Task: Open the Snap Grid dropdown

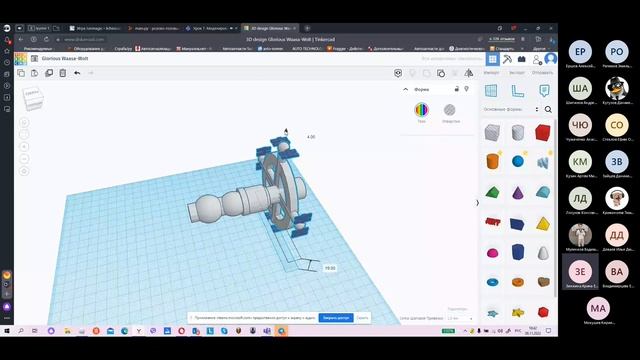Action: coord(460,318)
